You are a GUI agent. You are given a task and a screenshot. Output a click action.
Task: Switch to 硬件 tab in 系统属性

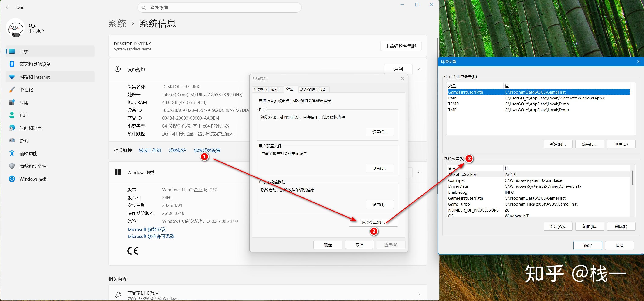pos(275,89)
